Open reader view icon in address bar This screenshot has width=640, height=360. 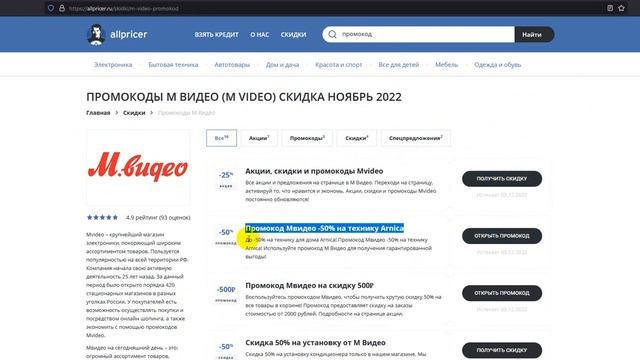click(x=610, y=8)
